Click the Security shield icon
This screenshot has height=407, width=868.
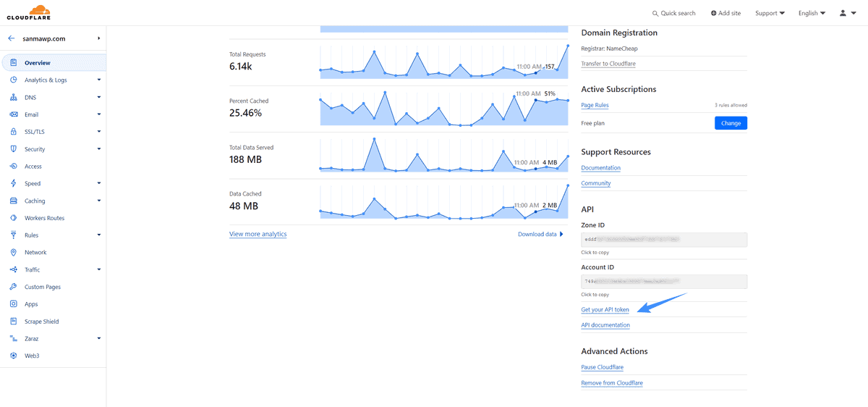pyautogui.click(x=14, y=149)
